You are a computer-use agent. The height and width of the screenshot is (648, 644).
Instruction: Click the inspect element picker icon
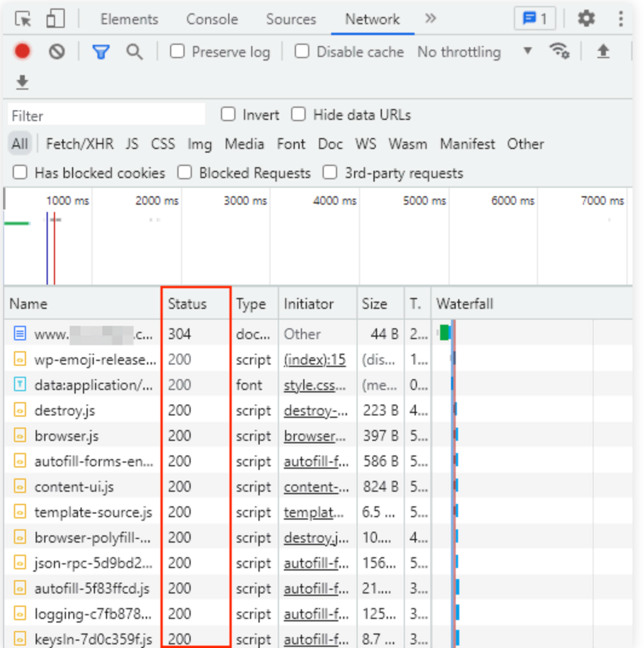[x=23, y=19]
